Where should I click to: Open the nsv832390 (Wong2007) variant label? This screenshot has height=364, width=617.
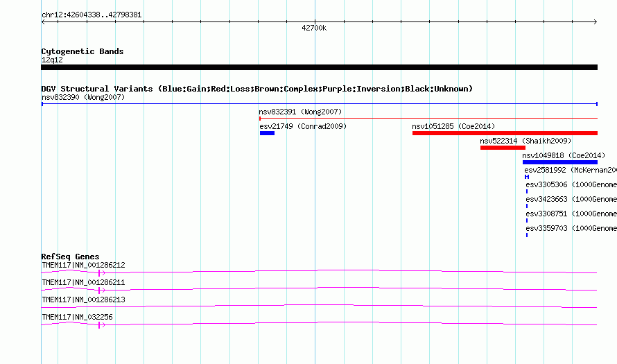click(83, 97)
